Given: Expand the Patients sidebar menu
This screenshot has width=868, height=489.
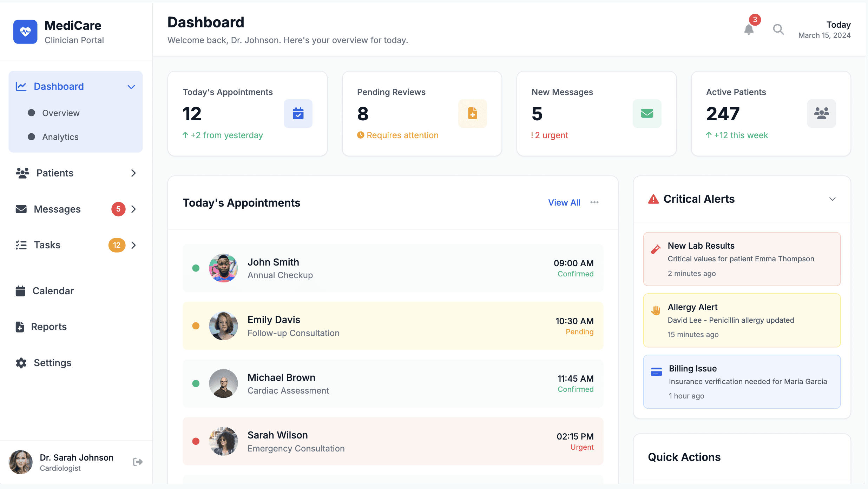Looking at the screenshot, I should (133, 173).
